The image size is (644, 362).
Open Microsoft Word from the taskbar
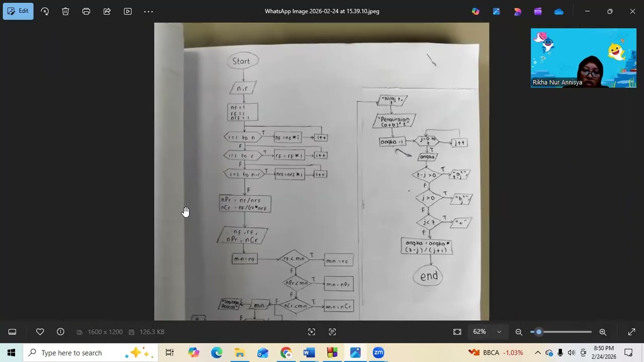click(309, 352)
